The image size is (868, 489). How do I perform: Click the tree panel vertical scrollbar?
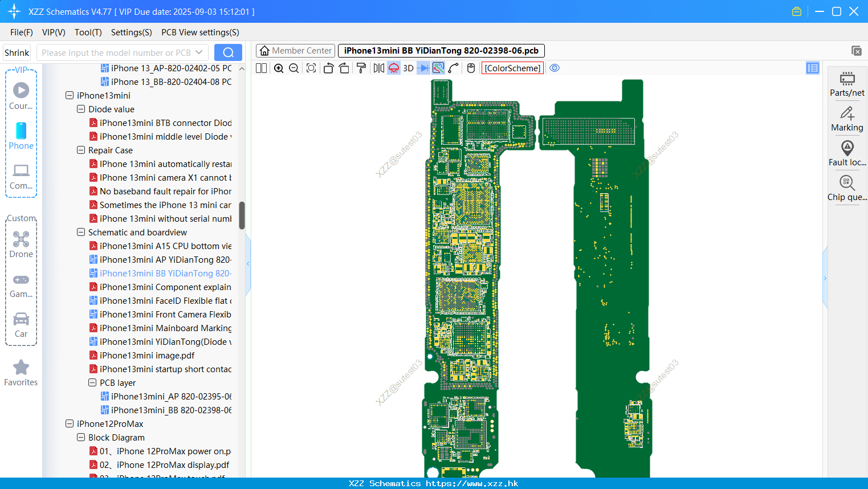click(x=242, y=215)
